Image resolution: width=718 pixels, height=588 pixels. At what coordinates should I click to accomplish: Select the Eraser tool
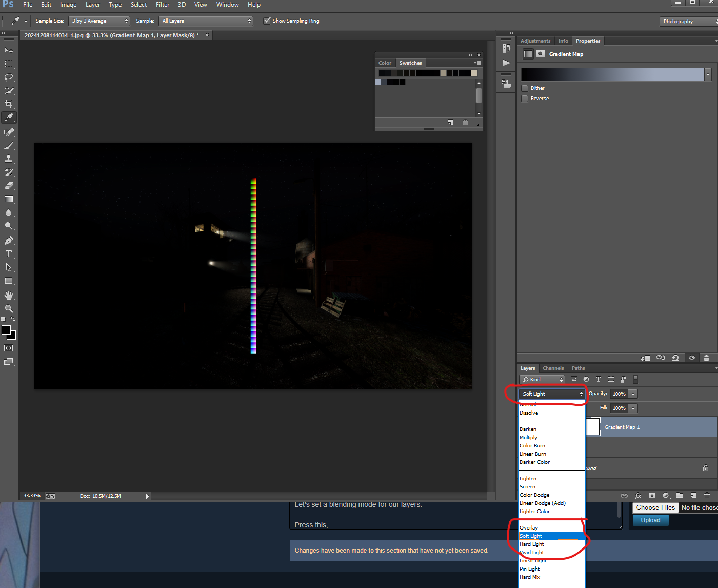pos(9,186)
